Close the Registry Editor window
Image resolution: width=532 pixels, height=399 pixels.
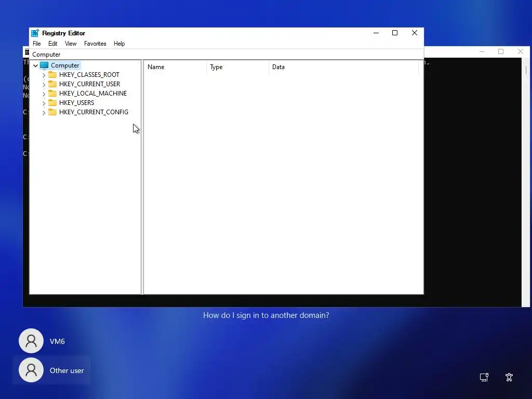(x=414, y=33)
